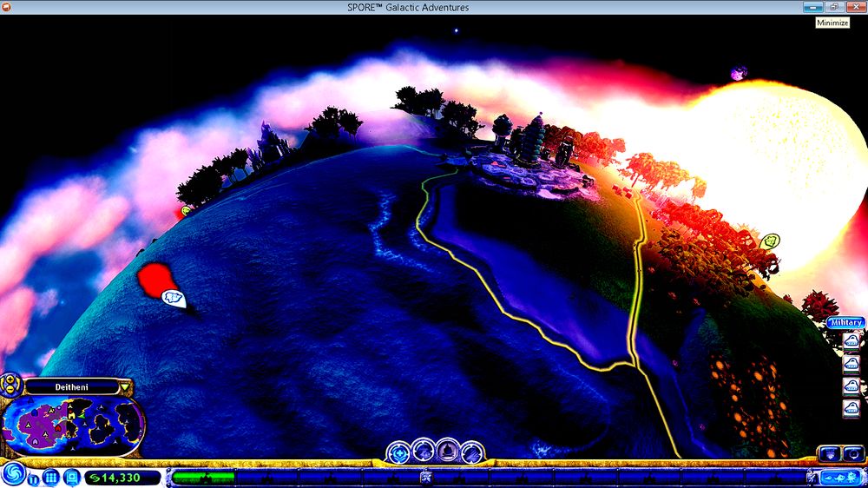Open the Sporepedia grid button
Image resolution: width=868 pixels, height=488 pixels.
point(51,477)
